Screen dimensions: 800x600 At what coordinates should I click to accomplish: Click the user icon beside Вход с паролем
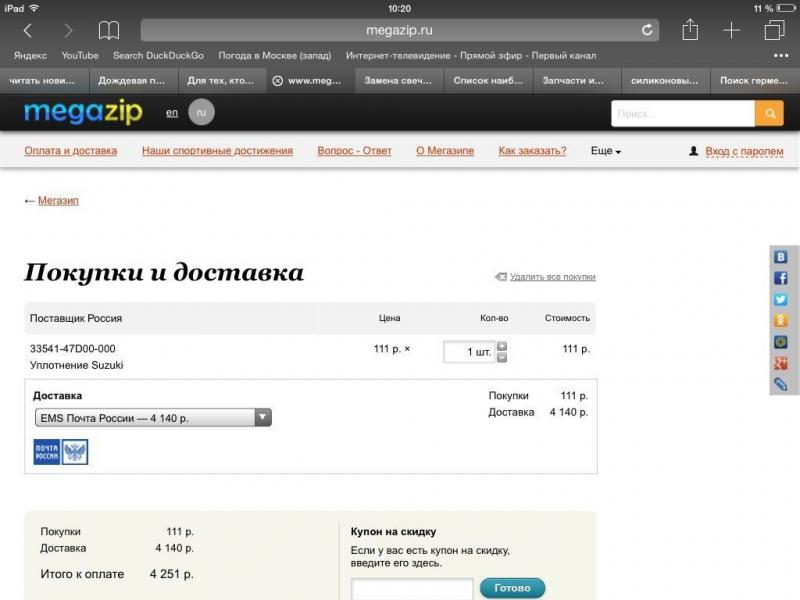[693, 151]
